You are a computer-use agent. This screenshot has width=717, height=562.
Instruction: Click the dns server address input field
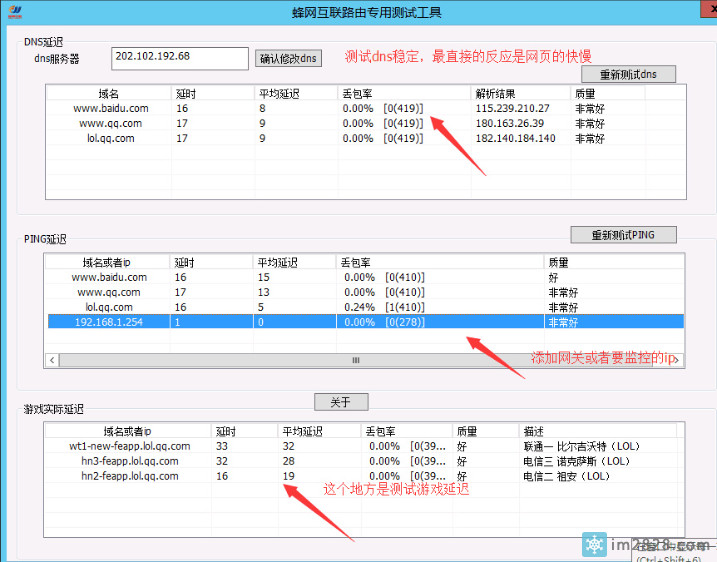(180, 57)
